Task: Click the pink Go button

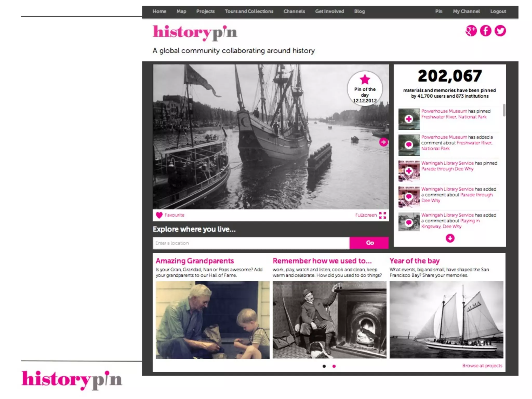Action: [369, 243]
